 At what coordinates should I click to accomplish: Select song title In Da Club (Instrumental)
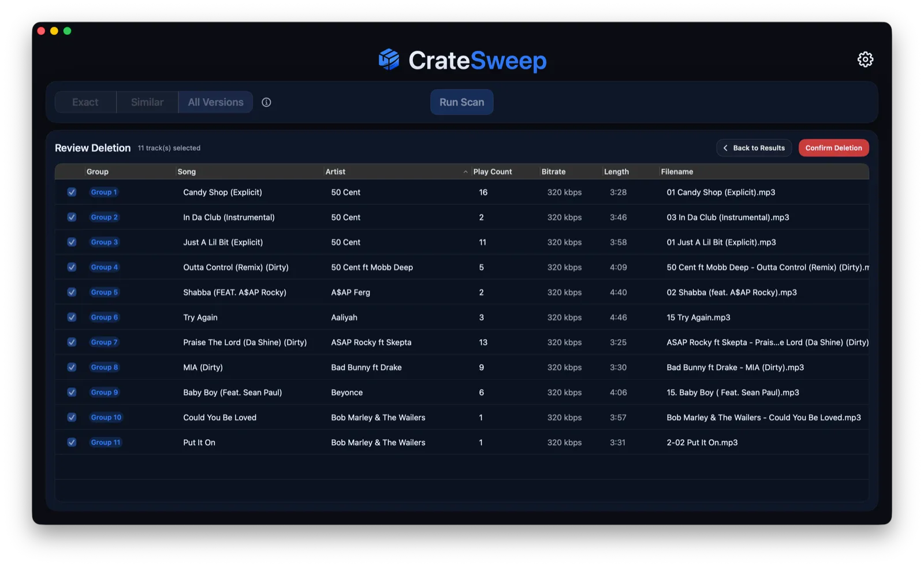[x=229, y=217]
